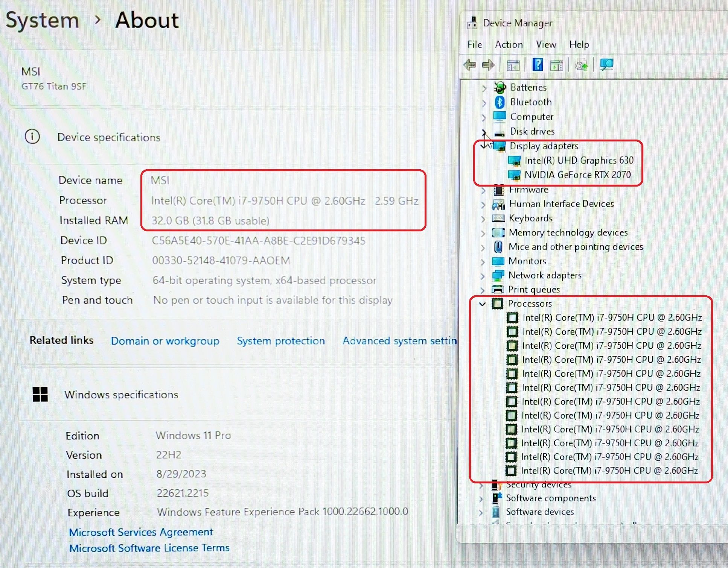Expand the Monitors node chevron
Image resolution: width=728 pixels, height=568 pixels.
pos(483,262)
